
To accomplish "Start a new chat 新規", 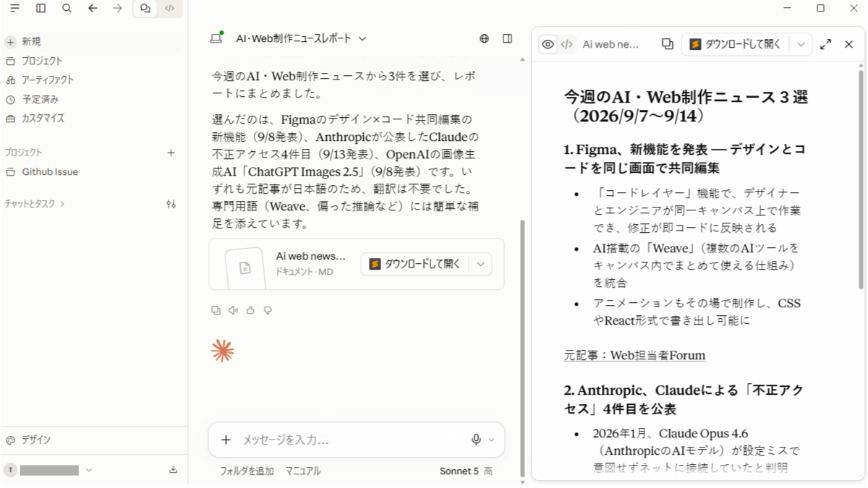I will 90,41.
